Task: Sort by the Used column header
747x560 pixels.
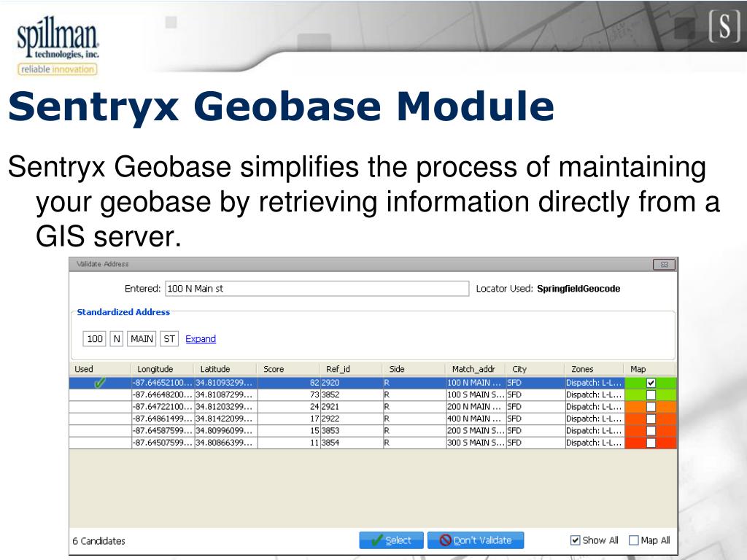Action: (x=100, y=369)
